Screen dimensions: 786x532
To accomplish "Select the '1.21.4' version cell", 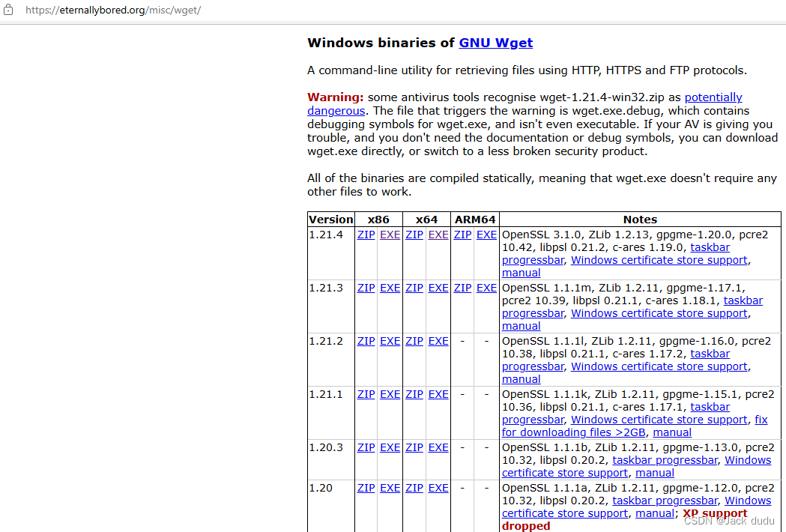I will coord(331,253).
